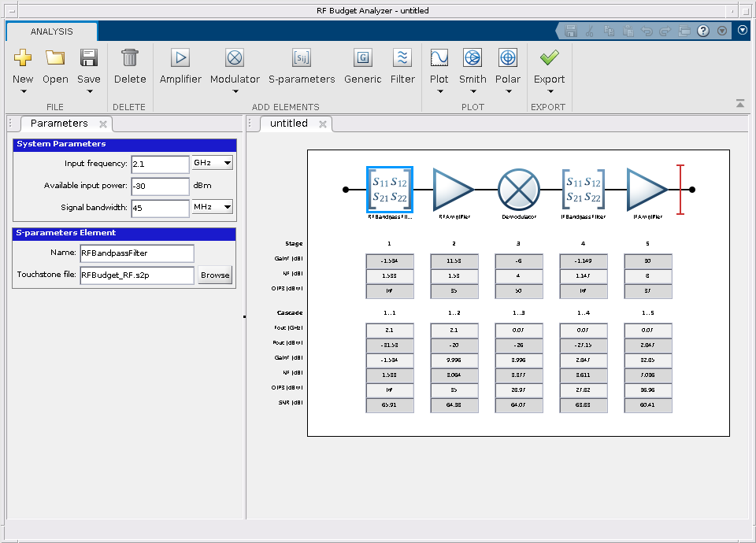Open the help question mark icon
The height and width of the screenshot is (543, 756).
pos(703,31)
